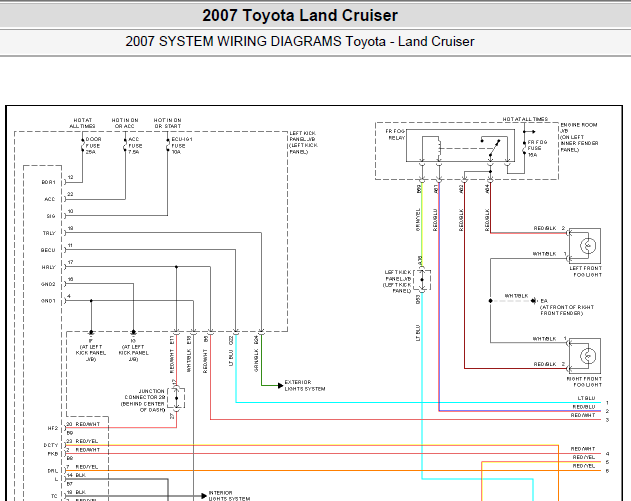Screen dimensions: 631x501
Task: Select the PKB pin label
Action: (x=53, y=454)
